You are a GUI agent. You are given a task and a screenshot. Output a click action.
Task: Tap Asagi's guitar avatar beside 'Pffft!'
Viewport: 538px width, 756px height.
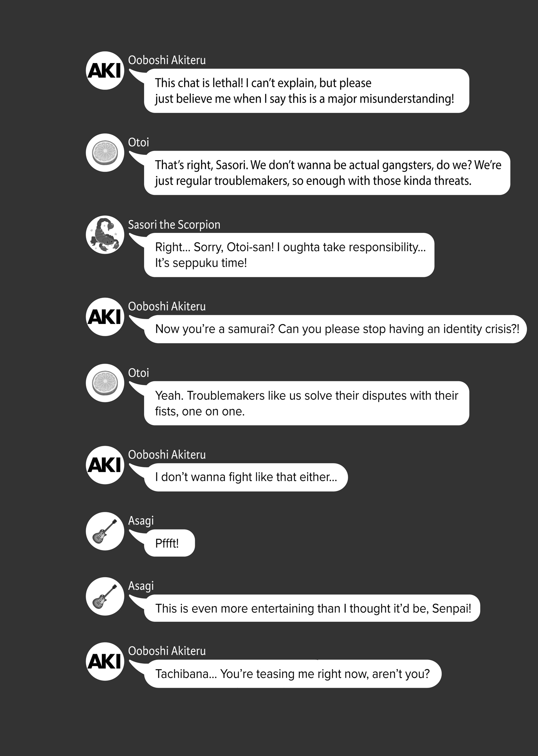[x=105, y=531]
